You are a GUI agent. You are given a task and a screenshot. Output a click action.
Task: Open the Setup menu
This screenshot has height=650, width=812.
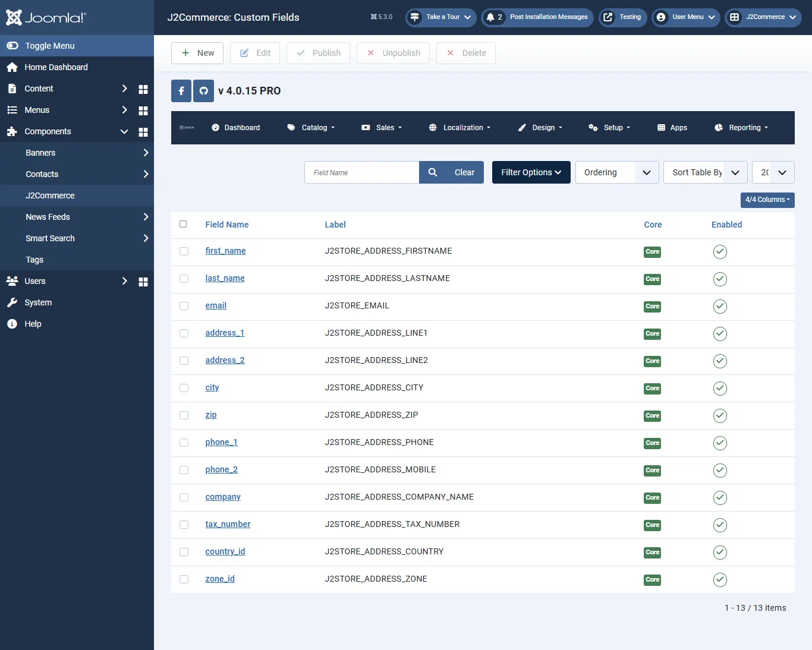(609, 128)
